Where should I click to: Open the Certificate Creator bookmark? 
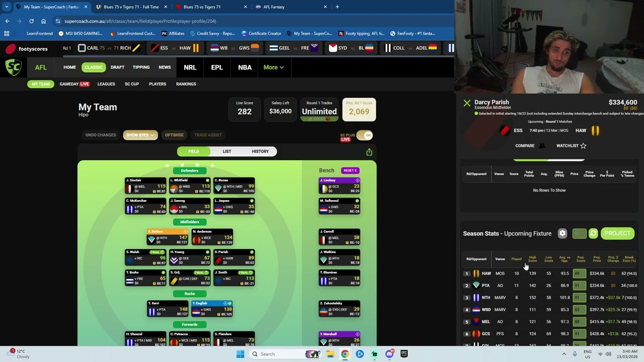coord(261,34)
